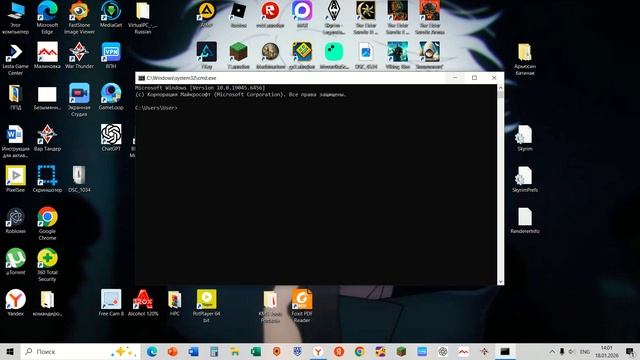
Task: Open the taskbar clock and date
Action: coord(607,351)
